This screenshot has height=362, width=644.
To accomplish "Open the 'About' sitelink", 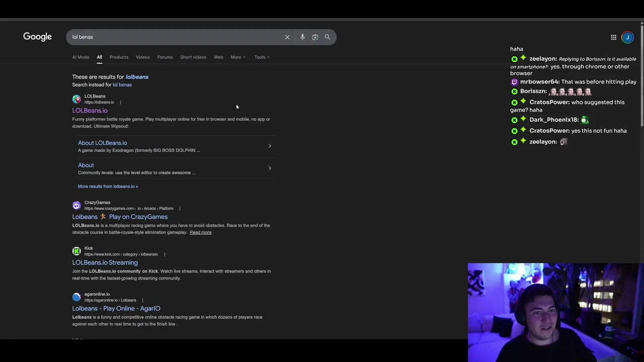I will [86, 165].
